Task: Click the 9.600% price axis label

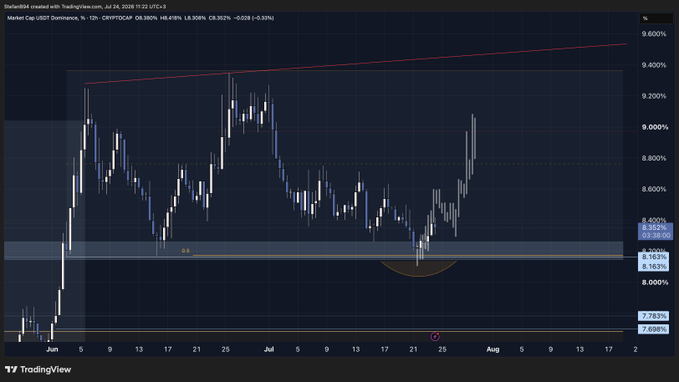Action: point(654,34)
